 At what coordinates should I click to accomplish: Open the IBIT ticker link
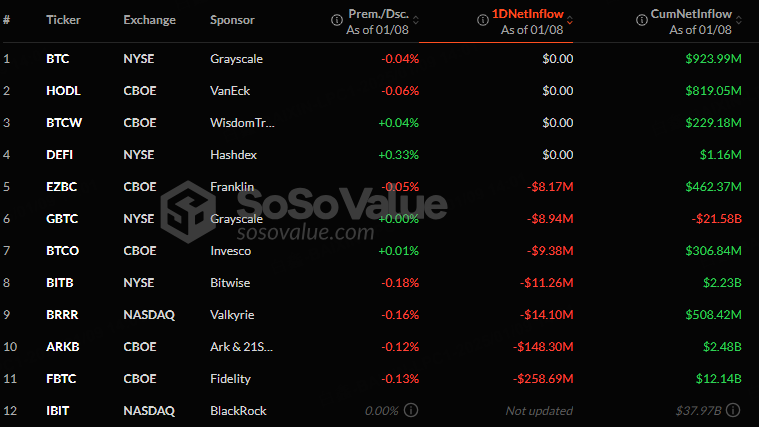58,411
